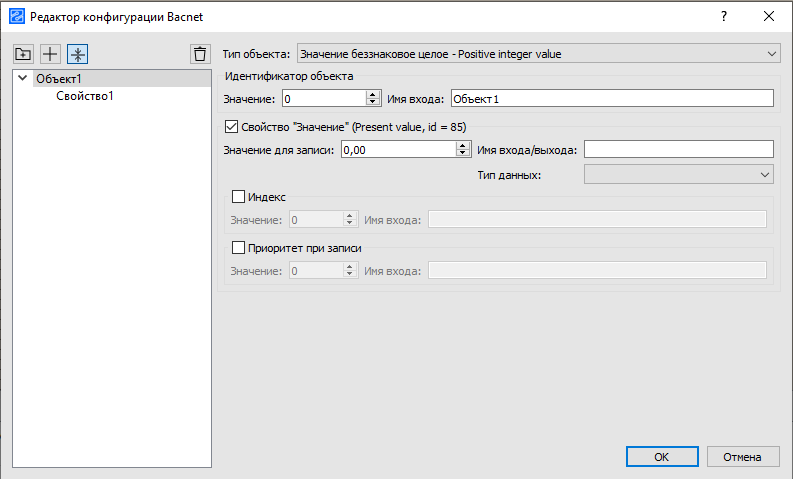Increase object identifier value with up arrow
This screenshot has width=793, height=479.
pyautogui.click(x=373, y=95)
